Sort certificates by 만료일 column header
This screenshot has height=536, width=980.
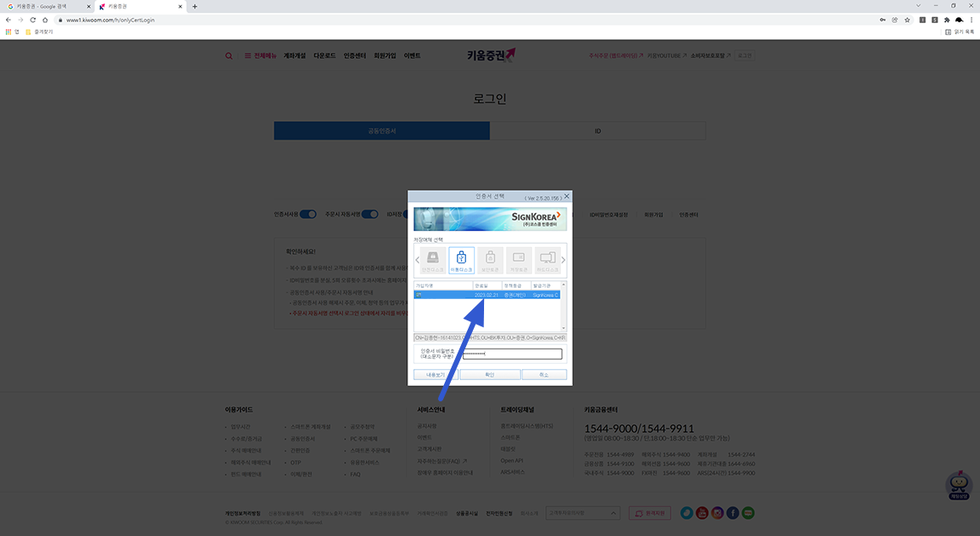pos(487,285)
